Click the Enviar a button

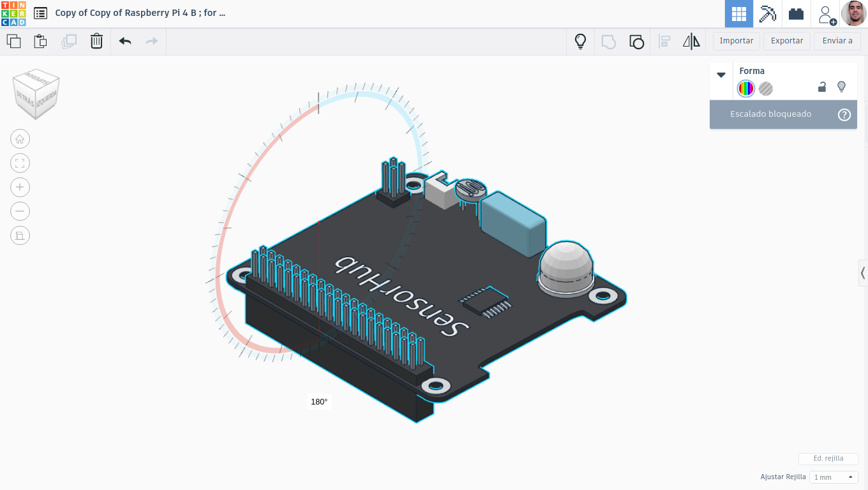point(837,41)
